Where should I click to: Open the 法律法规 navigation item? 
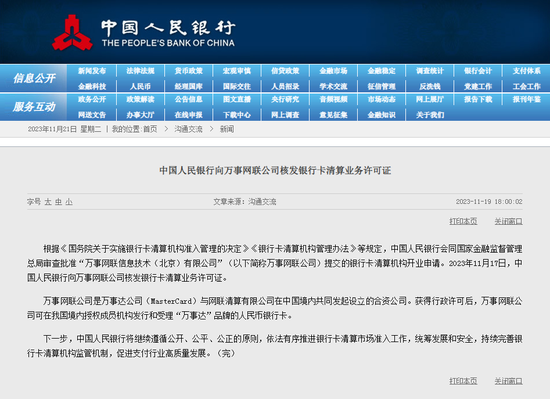140,71
